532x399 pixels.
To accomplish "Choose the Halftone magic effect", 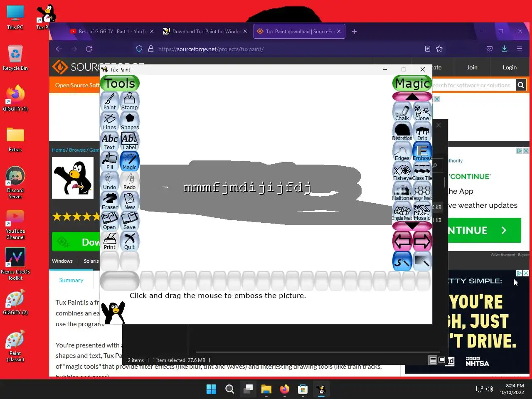I will pos(402,192).
